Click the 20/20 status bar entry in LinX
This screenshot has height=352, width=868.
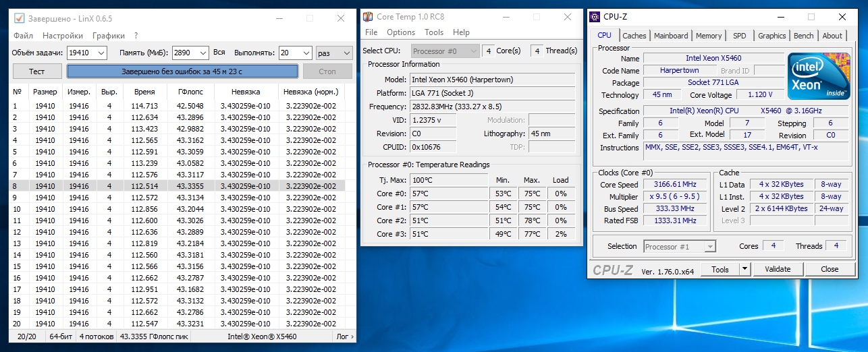(27, 336)
